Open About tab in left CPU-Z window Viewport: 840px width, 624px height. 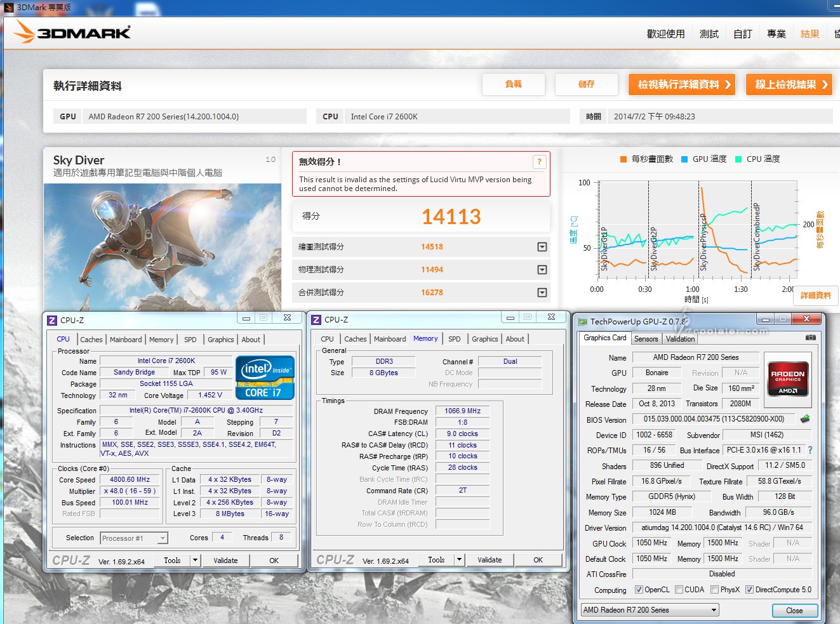pyautogui.click(x=251, y=340)
